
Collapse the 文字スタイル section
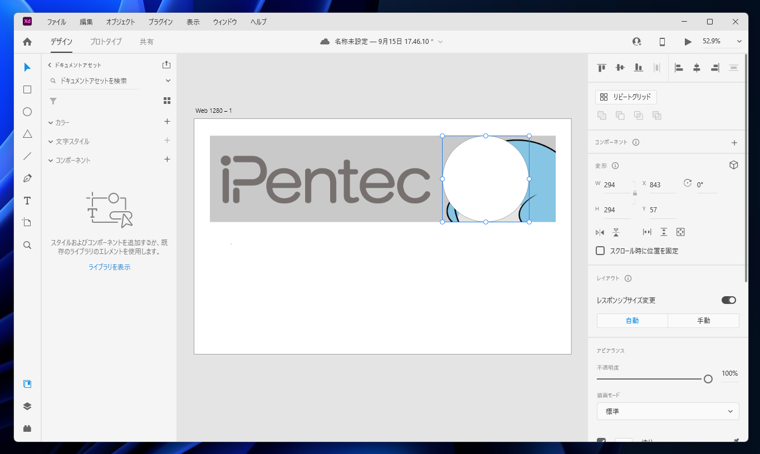tap(50, 142)
